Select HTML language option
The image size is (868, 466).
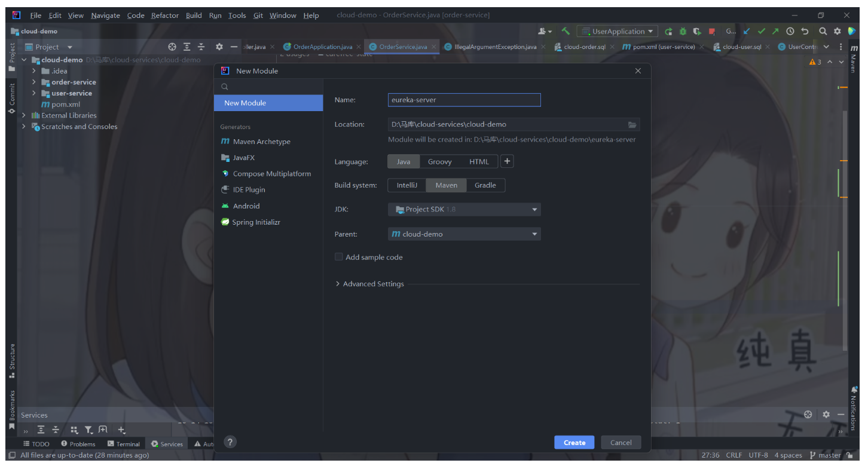[479, 161]
